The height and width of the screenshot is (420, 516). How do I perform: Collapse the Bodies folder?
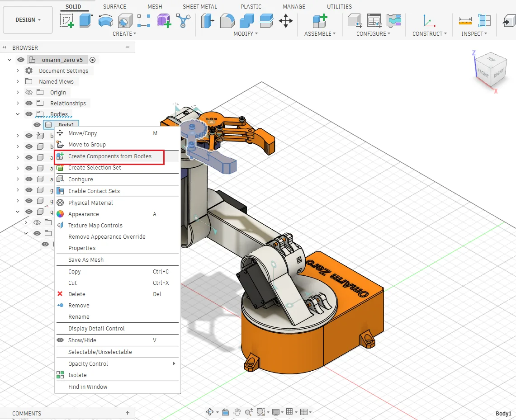[x=18, y=114]
